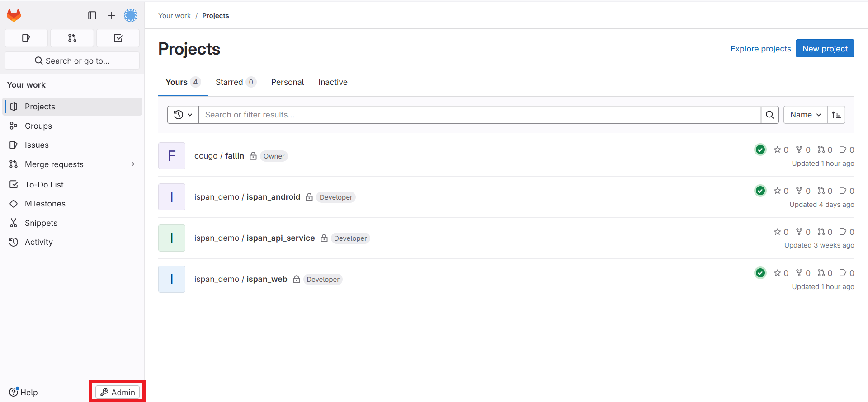Click fallin issues count icon
868x402 pixels.
[x=847, y=150]
